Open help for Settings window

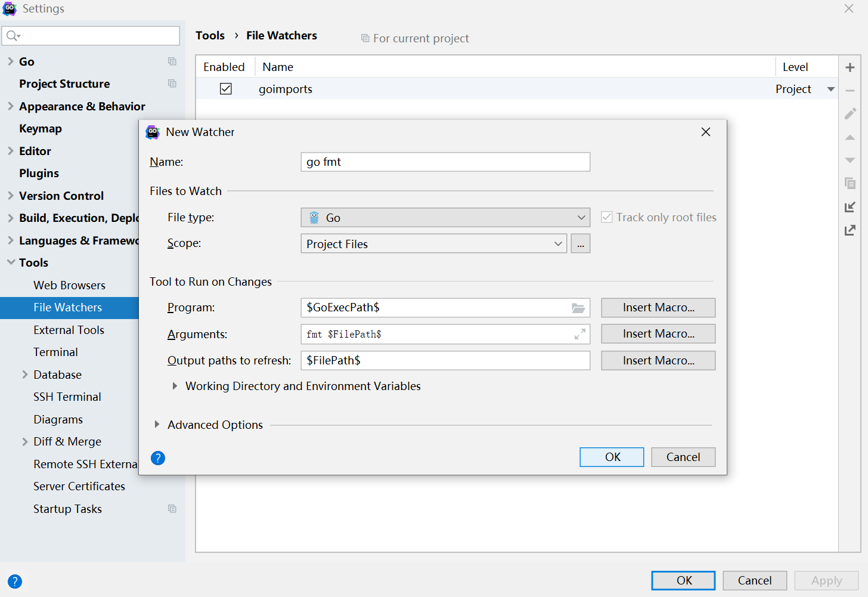point(15,581)
